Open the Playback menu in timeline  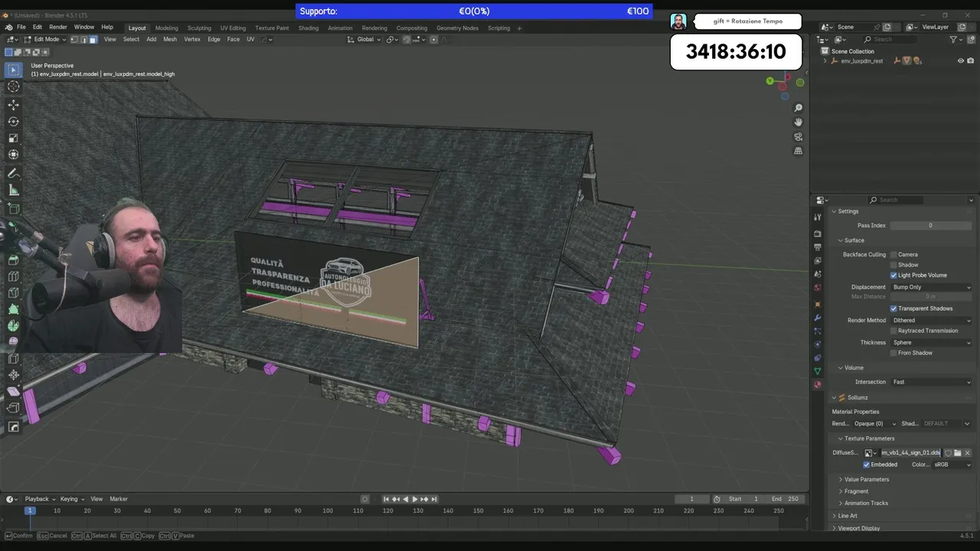[x=38, y=499]
